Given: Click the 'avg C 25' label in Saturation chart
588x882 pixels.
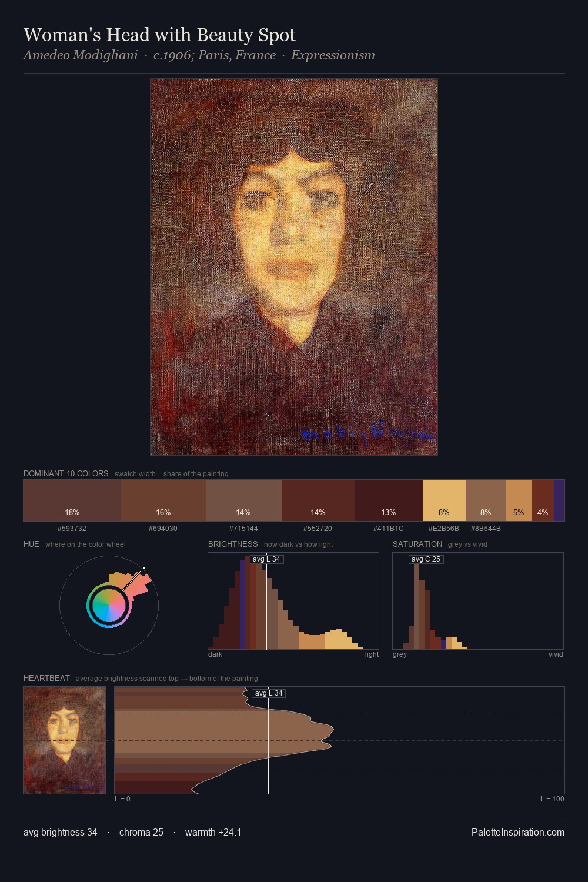Looking at the screenshot, I should pos(426,559).
